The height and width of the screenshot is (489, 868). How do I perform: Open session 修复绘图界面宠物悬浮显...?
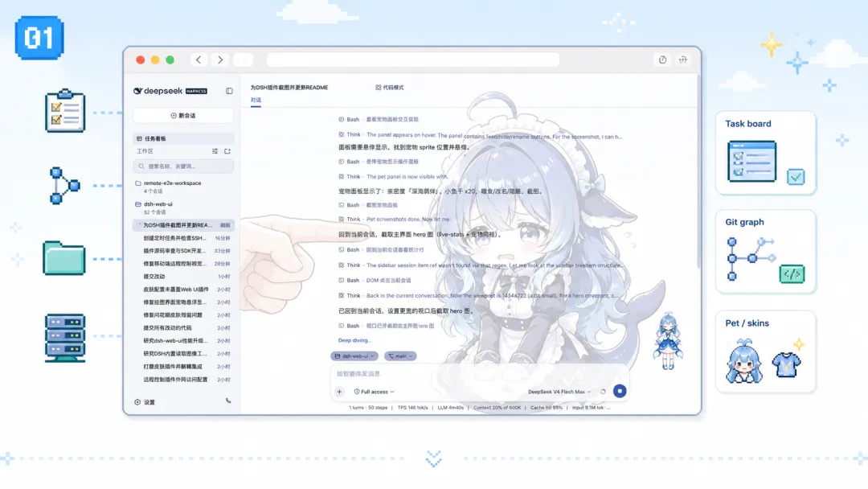[183, 302]
